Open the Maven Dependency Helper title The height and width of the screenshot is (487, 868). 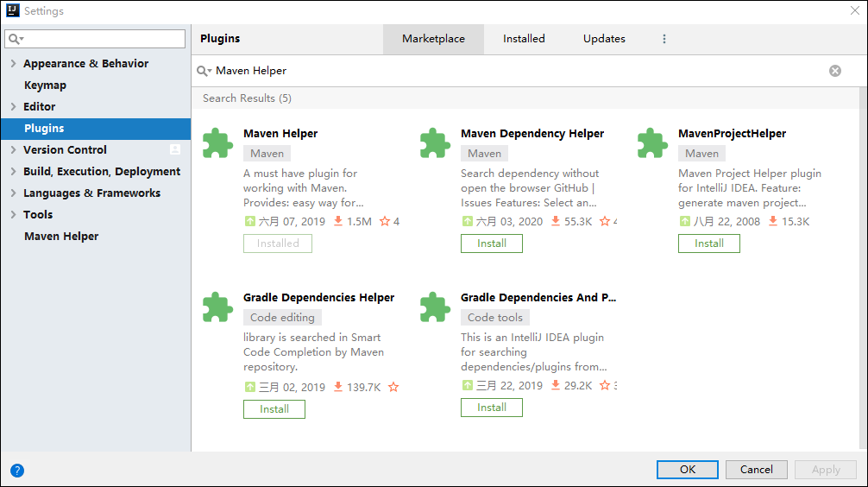[x=532, y=134]
